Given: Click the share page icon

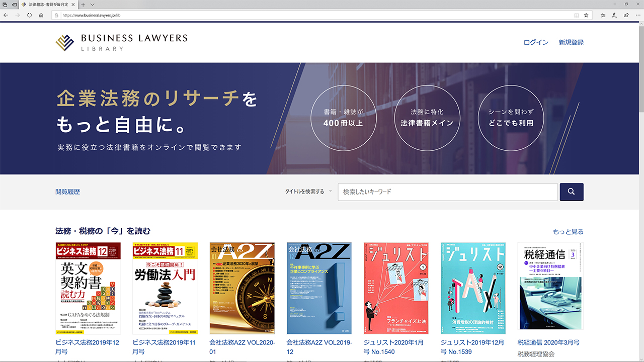Looking at the screenshot, I should pyautogui.click(x=626, y=15).
